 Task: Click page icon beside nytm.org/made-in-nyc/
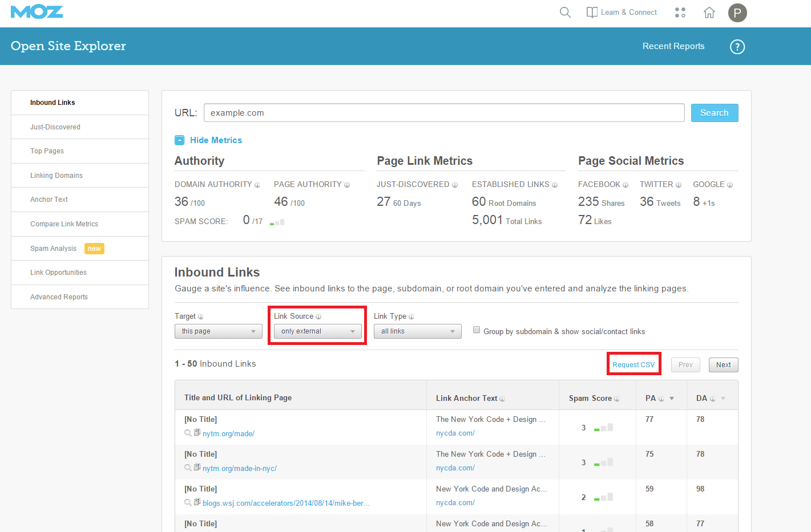tap(197, 468)
